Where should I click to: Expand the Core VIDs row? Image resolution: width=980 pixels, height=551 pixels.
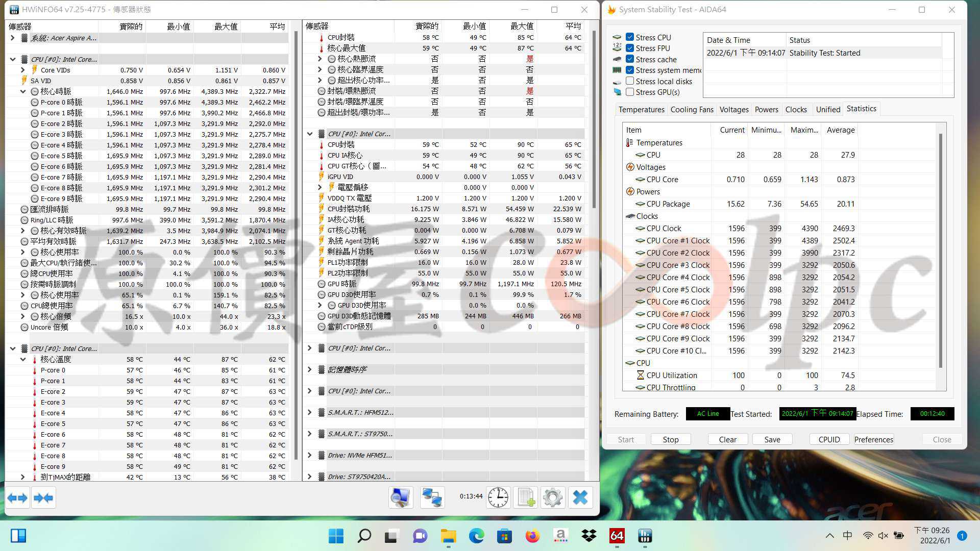23,70
